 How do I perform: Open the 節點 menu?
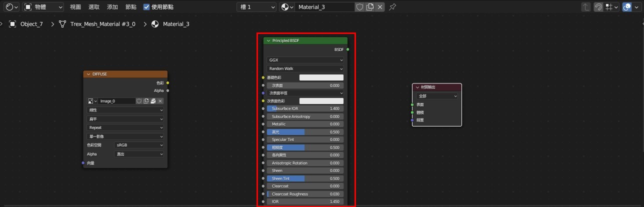(130, 7)
